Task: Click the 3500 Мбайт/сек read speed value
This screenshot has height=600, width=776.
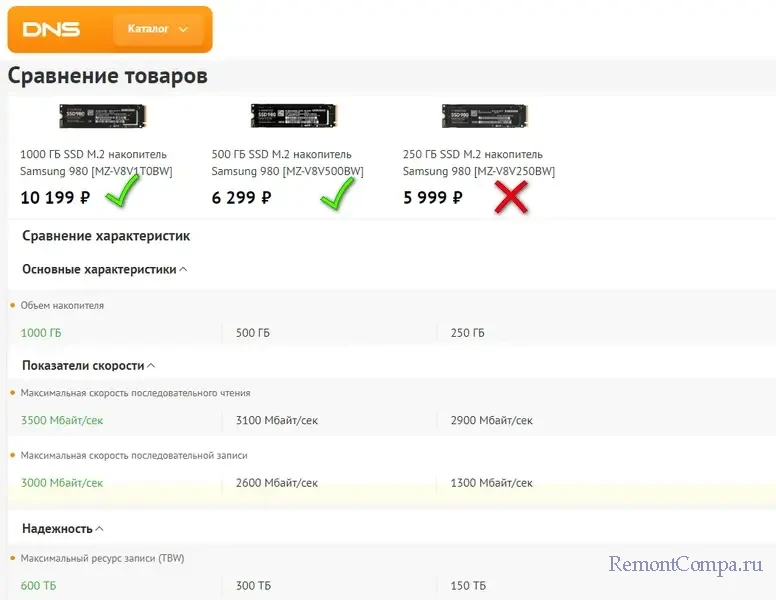Action: point(62,421)
